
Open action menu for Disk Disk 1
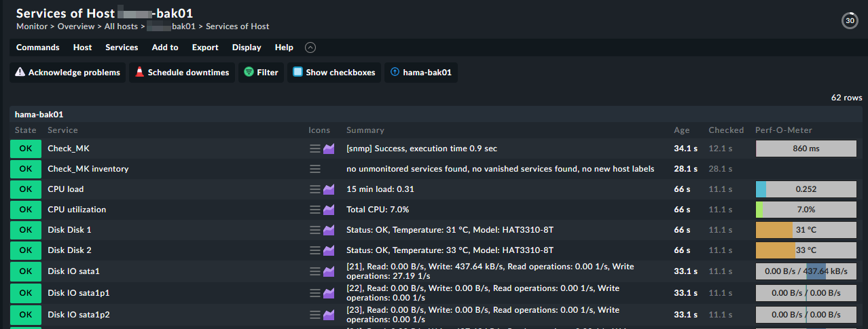[x=314, y=230]
